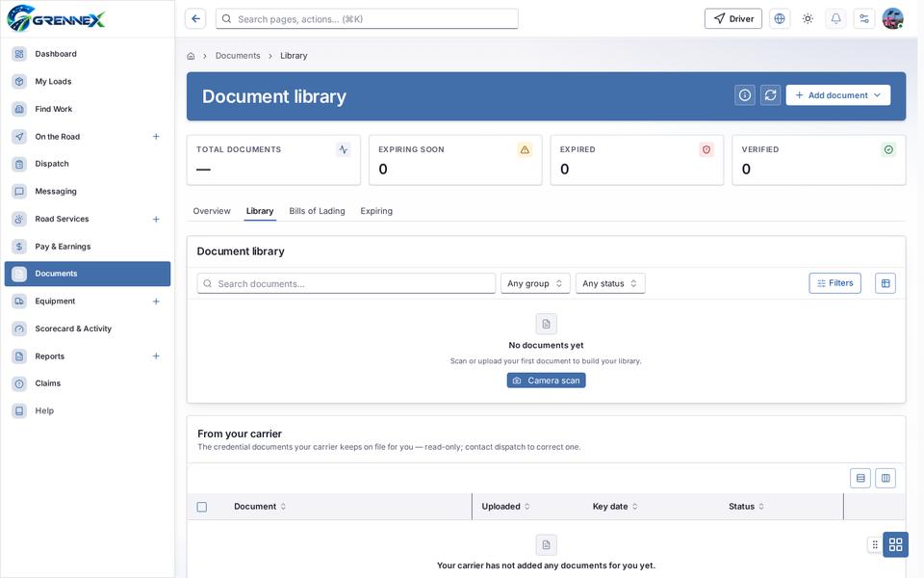
Task: Sort by the Key date column
Action: (x=615, y=507)
